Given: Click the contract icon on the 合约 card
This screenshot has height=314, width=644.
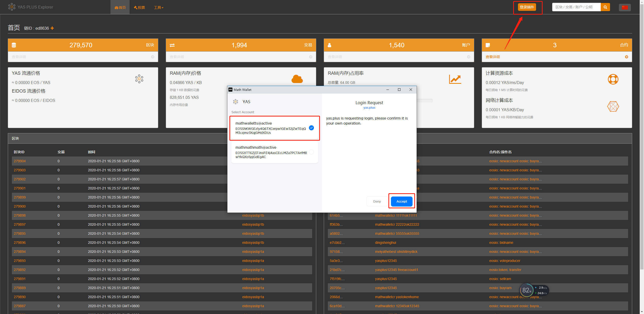Looking at the screenshot, I should point(488,45).
